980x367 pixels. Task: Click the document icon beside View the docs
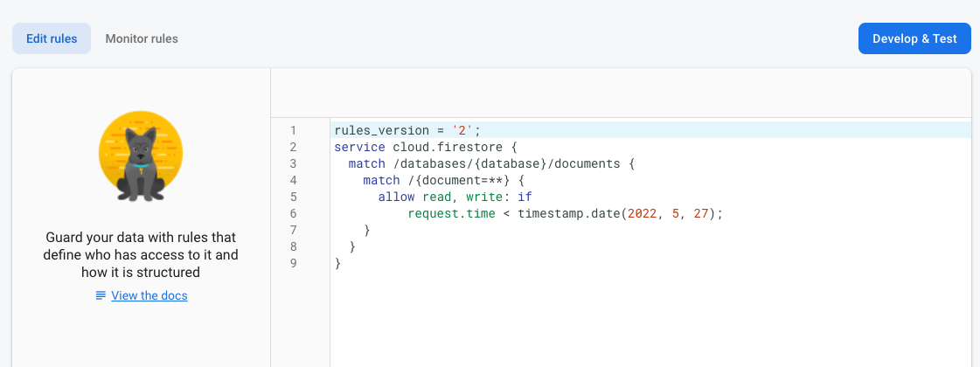tap(101, 295)
